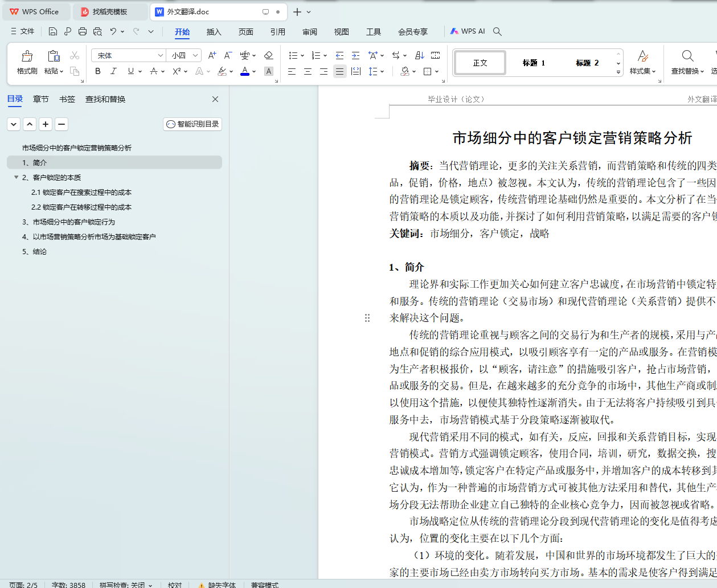Click the Decrease Indent icon
717x588 pixels.
coord(339,55)
